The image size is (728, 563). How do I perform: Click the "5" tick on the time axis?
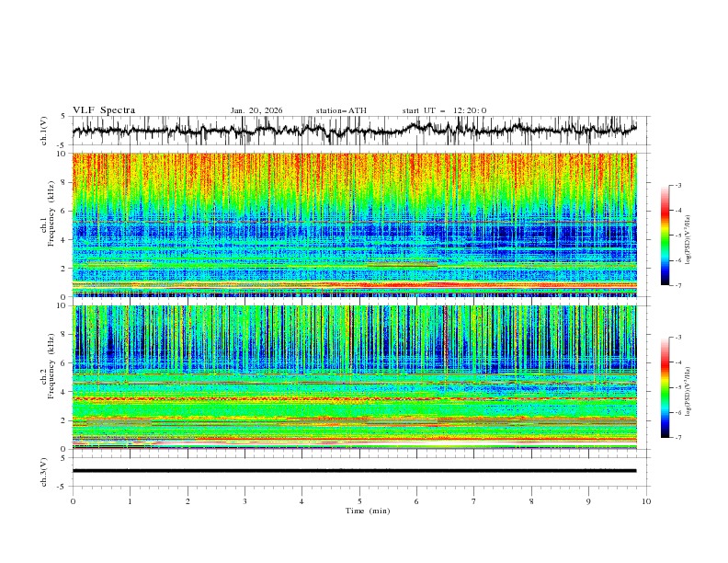coord(359,501)
